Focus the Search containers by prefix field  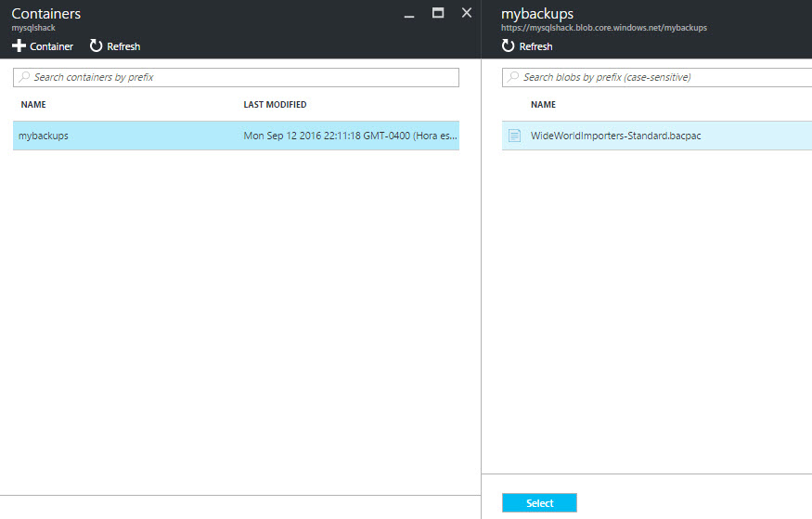(x=241, y=77)
